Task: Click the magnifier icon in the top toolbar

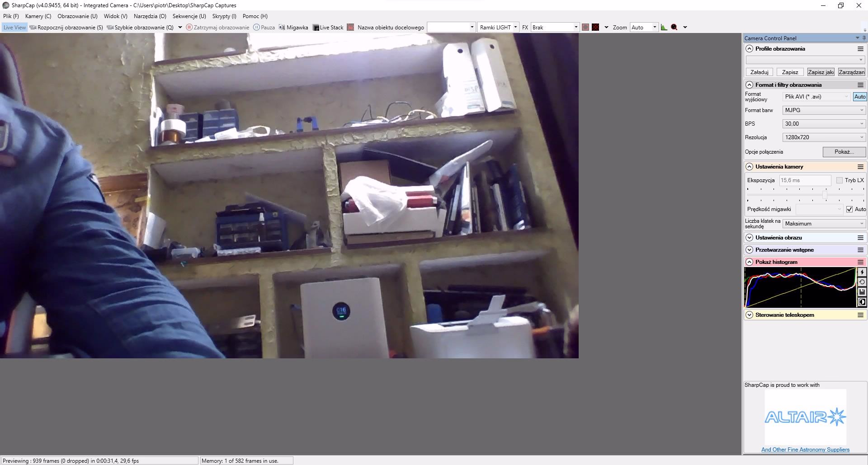Action: (674, 27)
